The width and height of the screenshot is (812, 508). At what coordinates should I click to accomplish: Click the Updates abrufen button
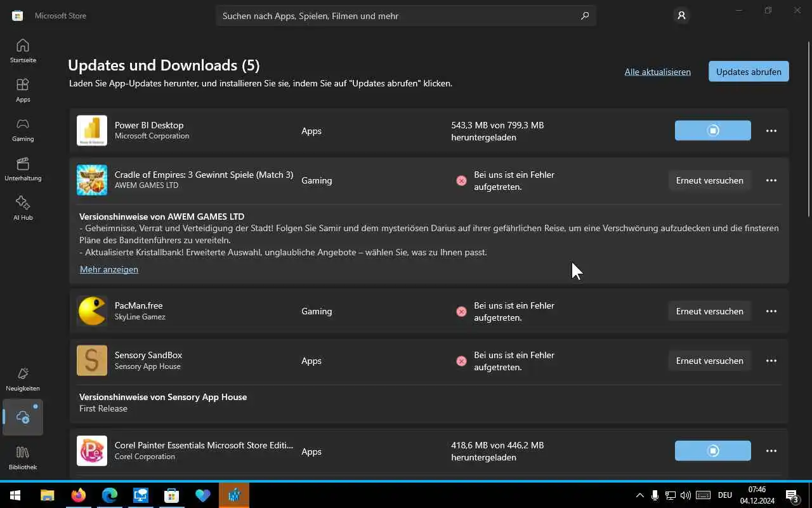pos(749,72)
